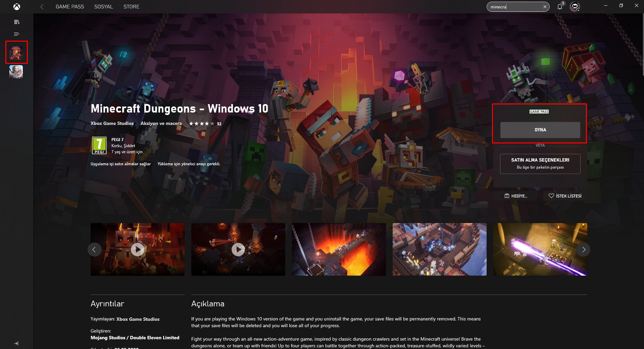Clear the search box text
Viewport: 644px width, 349px height.
(x=545, y=7)
